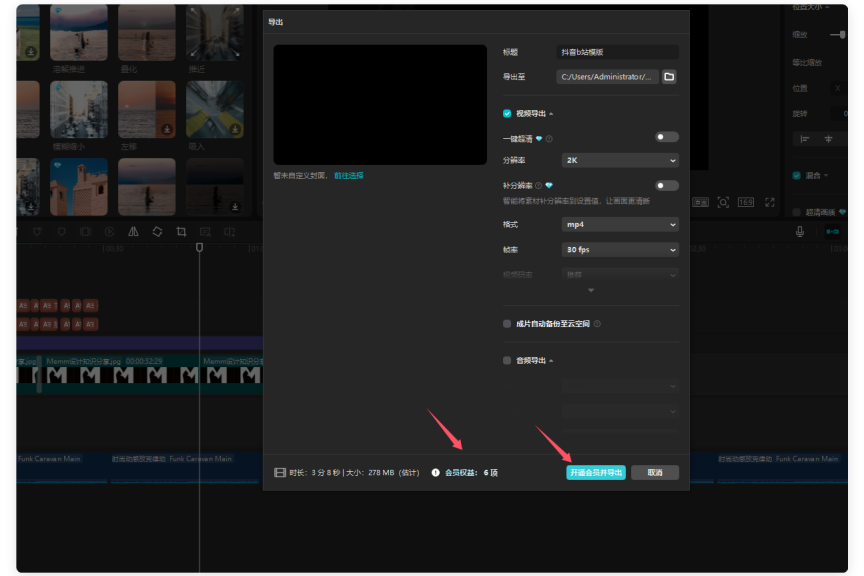This screenshot has height=576, width=864.
Task: Open the 帧率 dropdown showing 30 fps
Action: [x=620, y=249]
